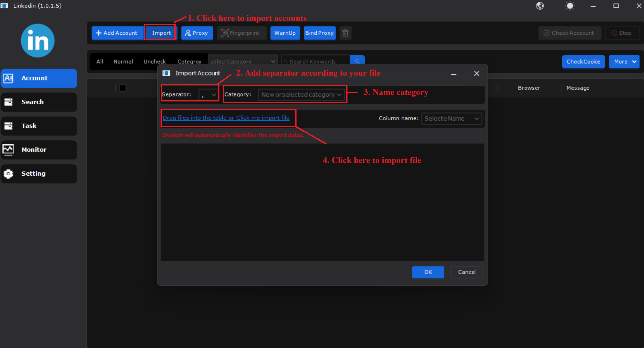Open the Monitor section in sidebar
Viewport: 644px width, 348px height.
coord(39,150)
